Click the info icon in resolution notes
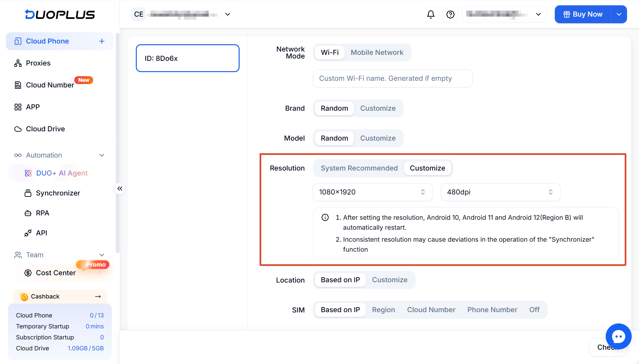This screenshot has width=639, height=364. click(325, 217)
